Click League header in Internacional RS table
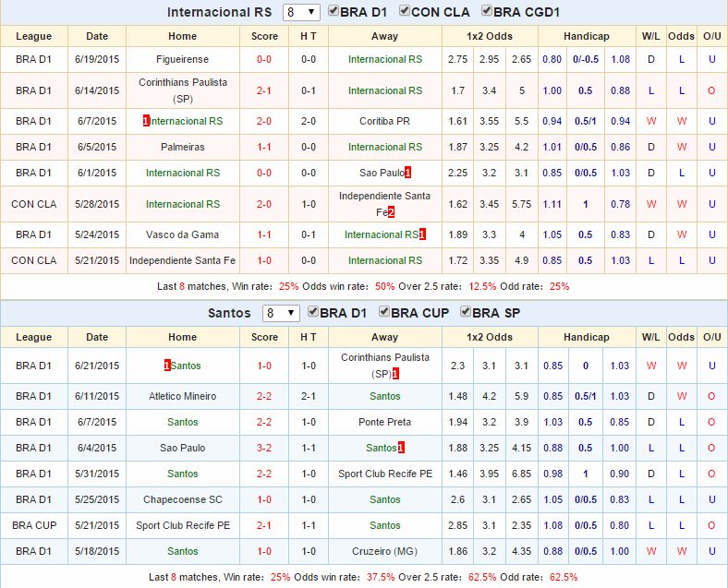This screenshot has width=728, height=588. point(34,36)
